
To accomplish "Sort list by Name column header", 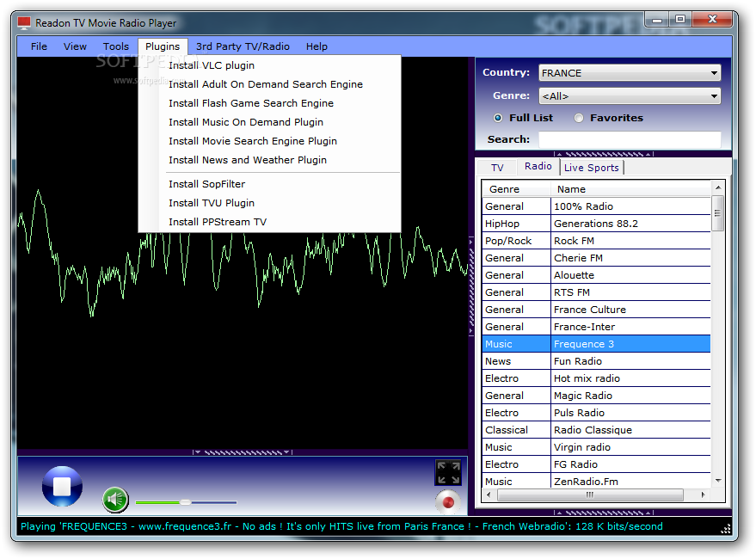I will tap(630, 189).
